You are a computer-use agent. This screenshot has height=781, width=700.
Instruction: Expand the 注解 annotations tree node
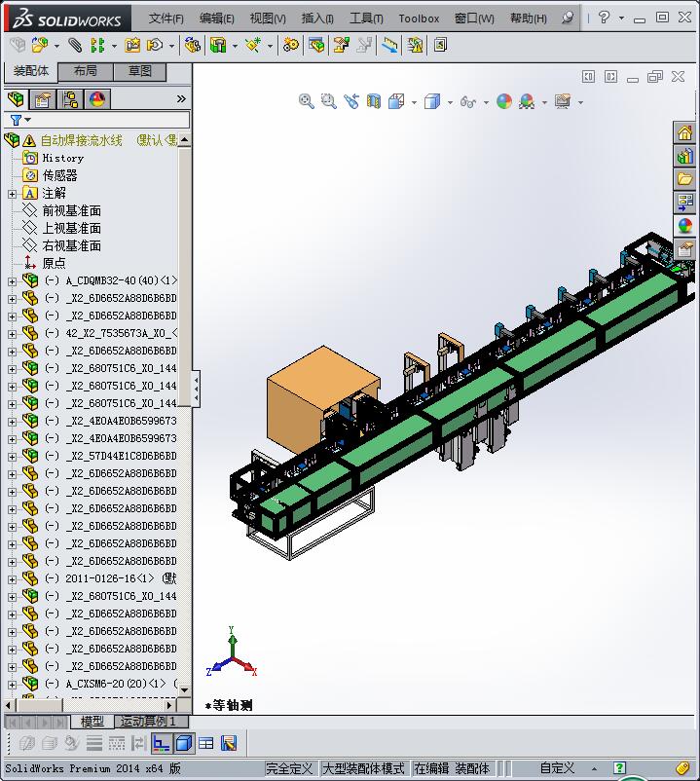coord(13,194)
